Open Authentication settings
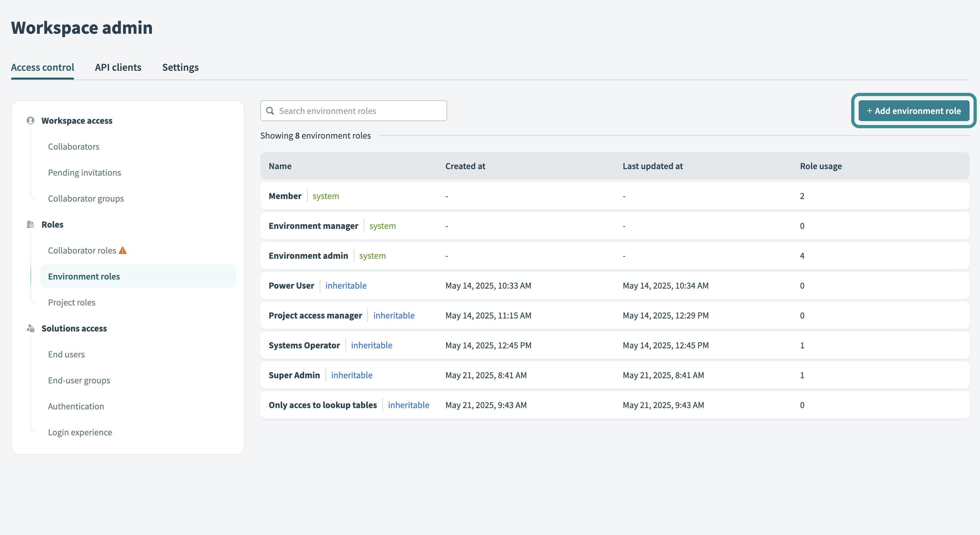The width and height of the screenshot is (980, 535). (76, 406)
